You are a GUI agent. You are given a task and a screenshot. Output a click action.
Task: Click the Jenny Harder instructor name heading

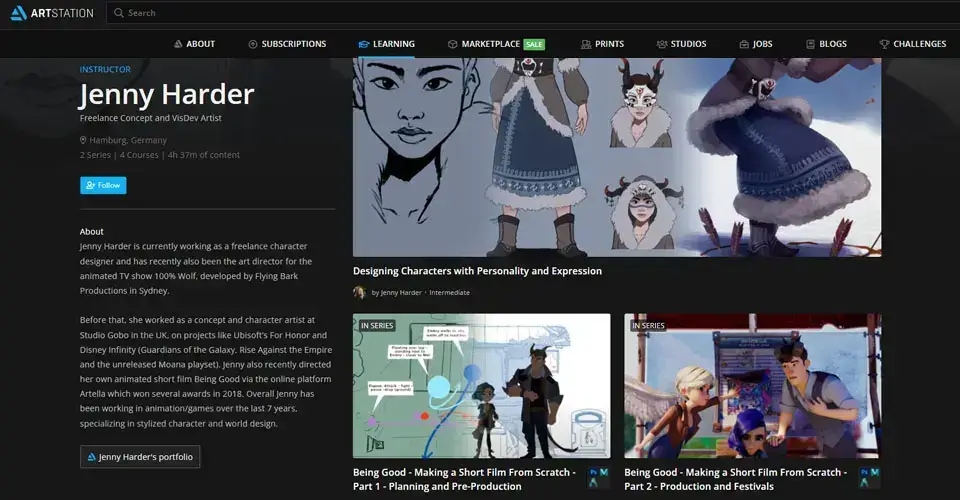pos(167,94)
